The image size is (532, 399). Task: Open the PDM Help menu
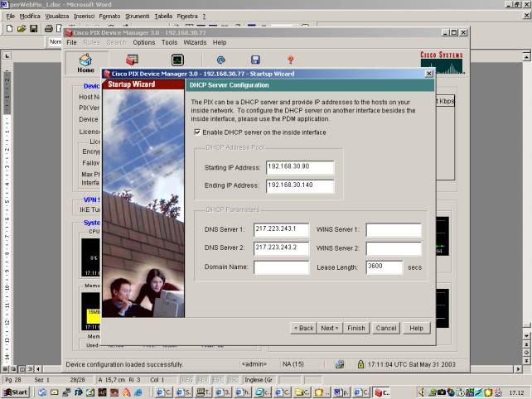(220, 42)
